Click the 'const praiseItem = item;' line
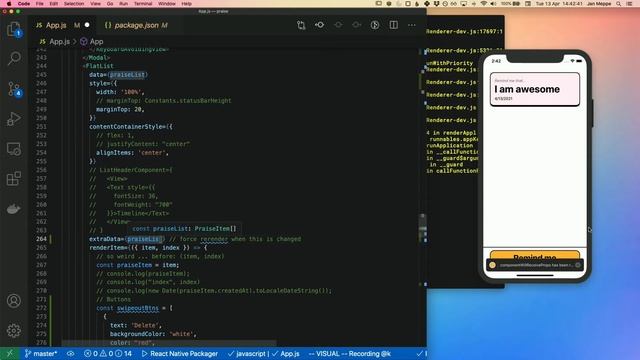Image resolution: width=640 pixels, height=360 pixels. coord(138,265)
